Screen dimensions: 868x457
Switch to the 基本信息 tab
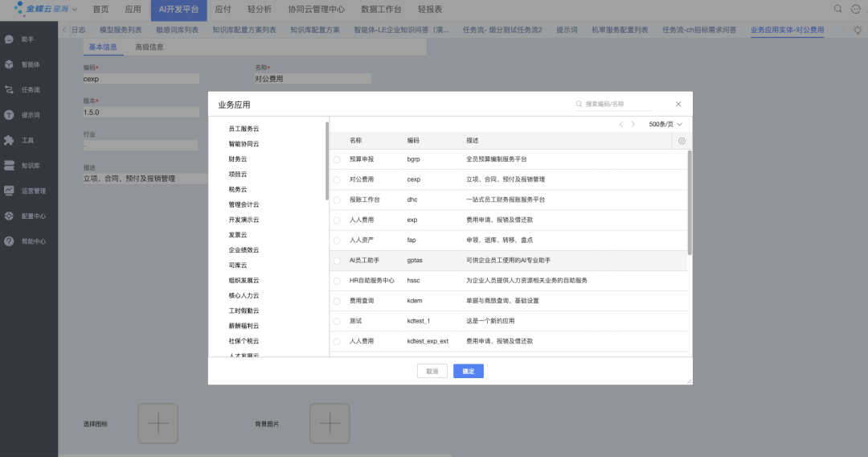[x=103, y=47]
